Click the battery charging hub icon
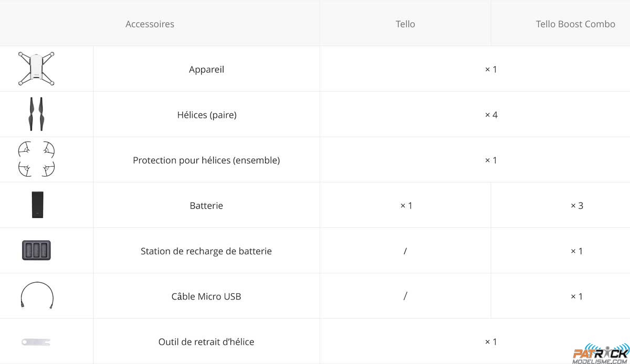The image size is (630, 364). (x=36, y=250)
